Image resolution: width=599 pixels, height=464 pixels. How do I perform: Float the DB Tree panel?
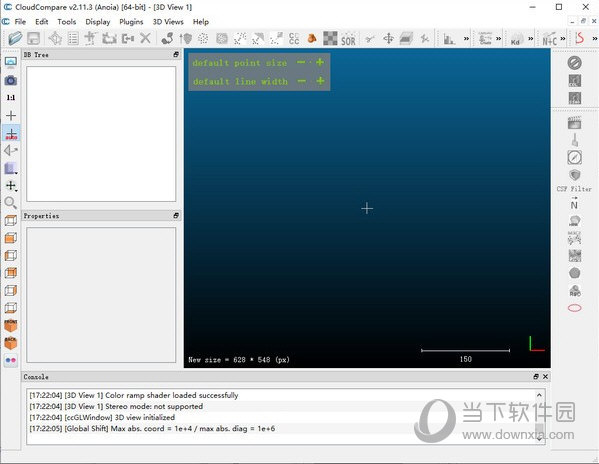coord(176,55)
